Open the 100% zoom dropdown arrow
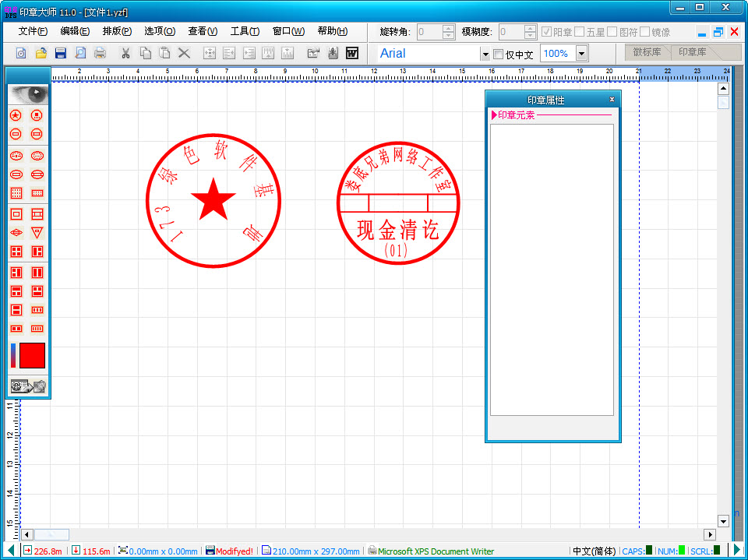The height and width of the screenshot is (560, 748). [x=581, y=54]
